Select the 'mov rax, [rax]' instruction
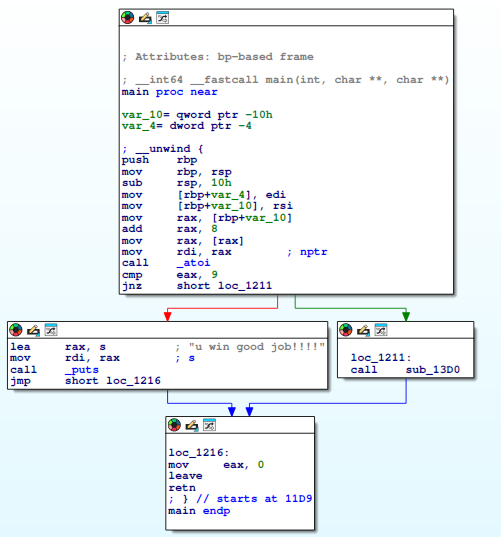This screenshot has width=501, height=537. 183,241
